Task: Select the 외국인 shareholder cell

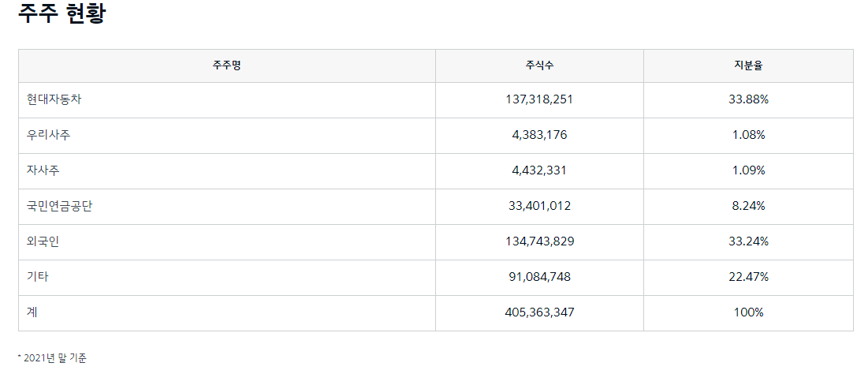Action: [43, 241]
